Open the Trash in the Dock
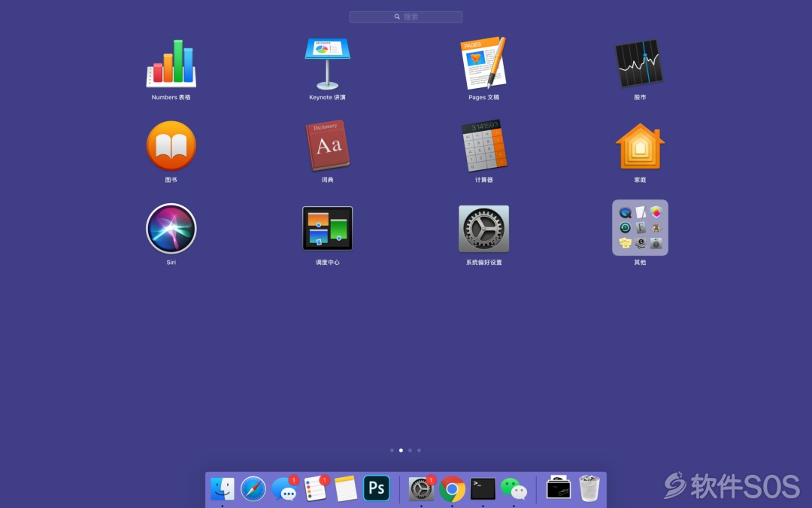This screenshot has height=508, width=812. point(589,488)
